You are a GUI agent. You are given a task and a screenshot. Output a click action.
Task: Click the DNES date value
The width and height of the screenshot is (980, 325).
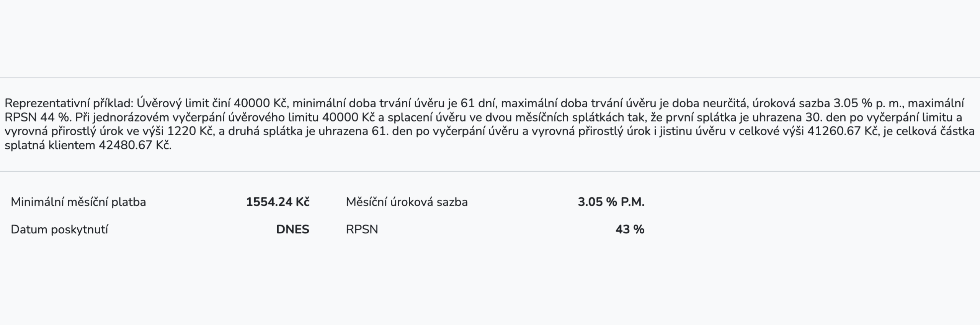tap(293, 230)
